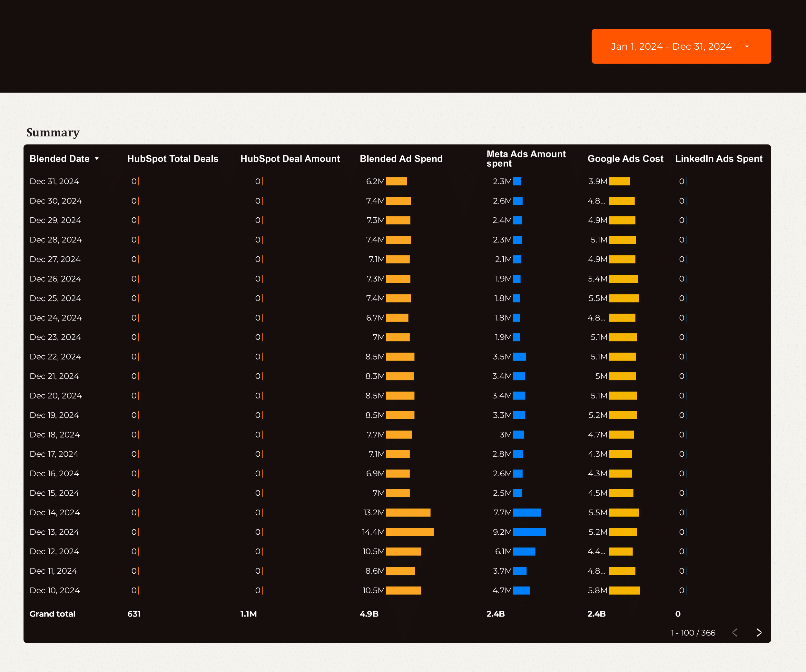Click grand total Blended Ad Spend 4.9B
Image resolution: width=806 pixels, height=672 pixels.
[x=369, y=614]
